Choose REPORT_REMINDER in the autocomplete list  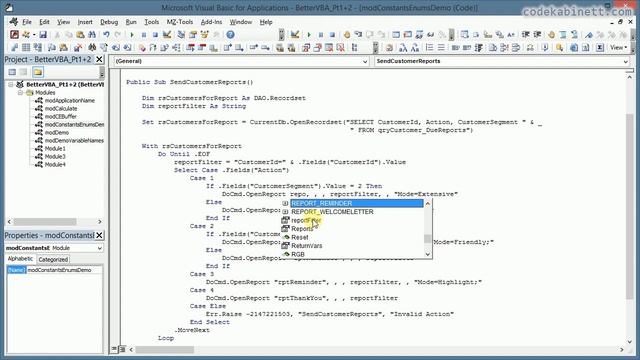click(x=322, y=203)
